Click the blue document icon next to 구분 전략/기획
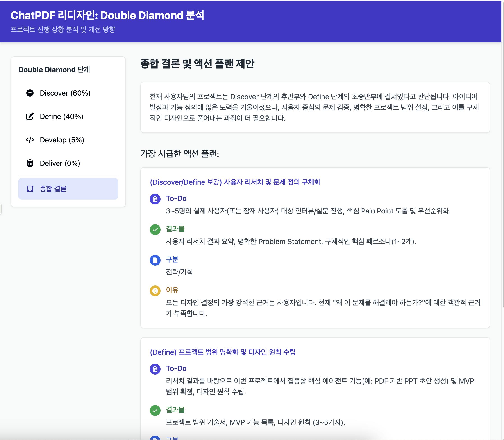The height and width of the screenshot is (440, 504). pos(155,260)
